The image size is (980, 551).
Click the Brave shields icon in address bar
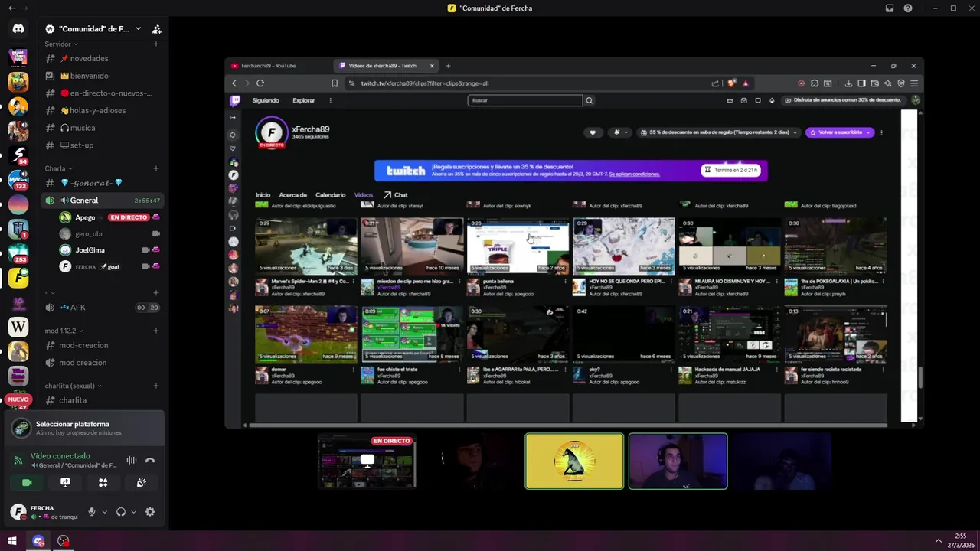pos(731,83)
